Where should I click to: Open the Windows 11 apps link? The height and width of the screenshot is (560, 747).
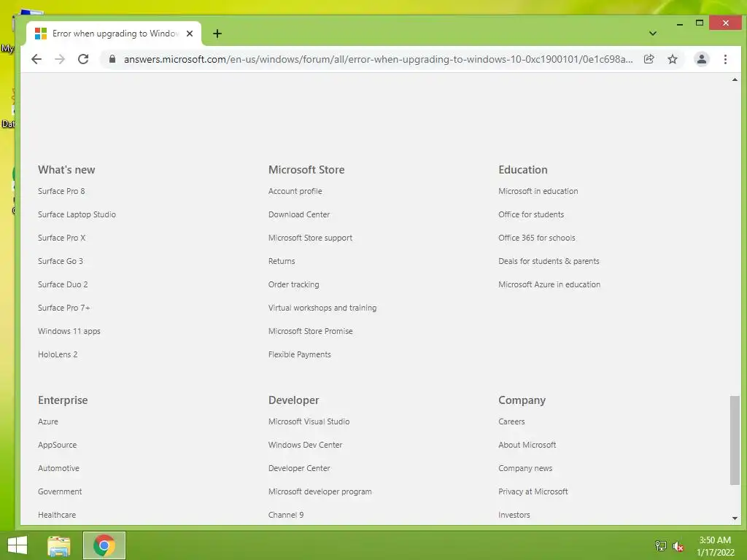click(x=69, y=331)
